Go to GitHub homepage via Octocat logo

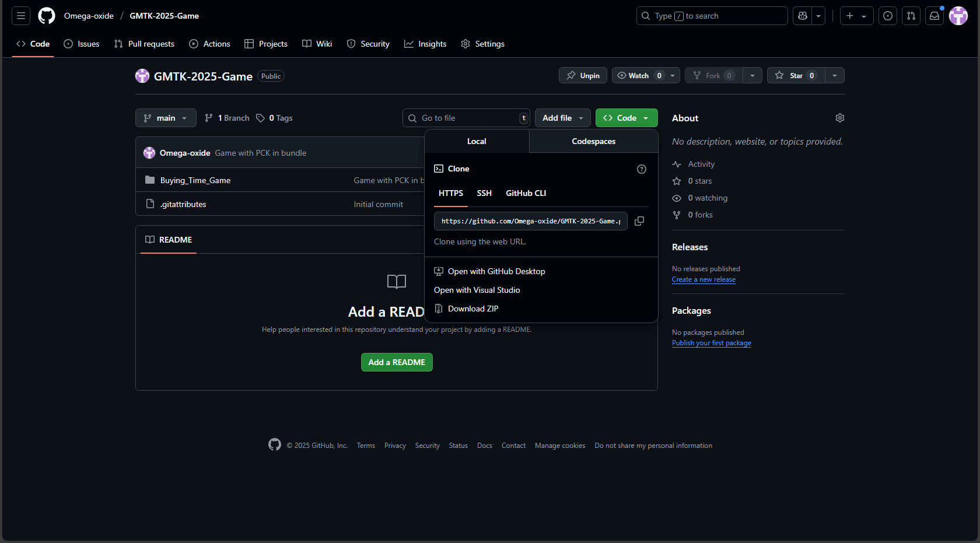[47, 16]
